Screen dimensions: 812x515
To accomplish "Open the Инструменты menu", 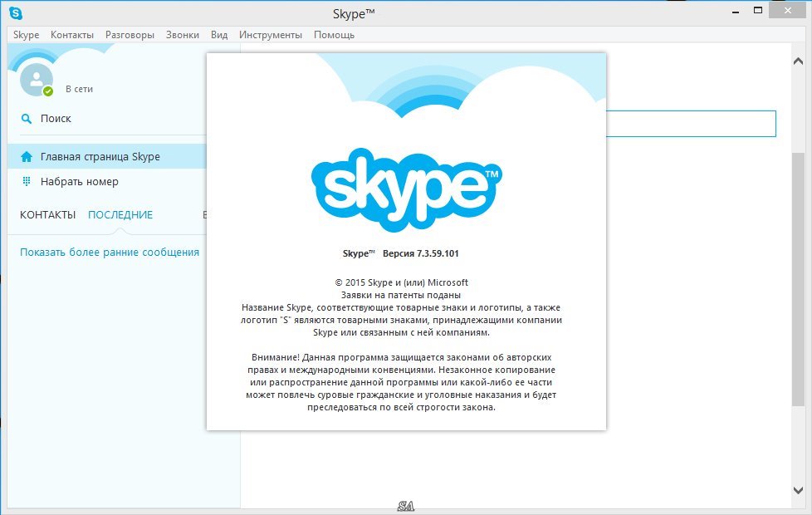I will (271, 35).
